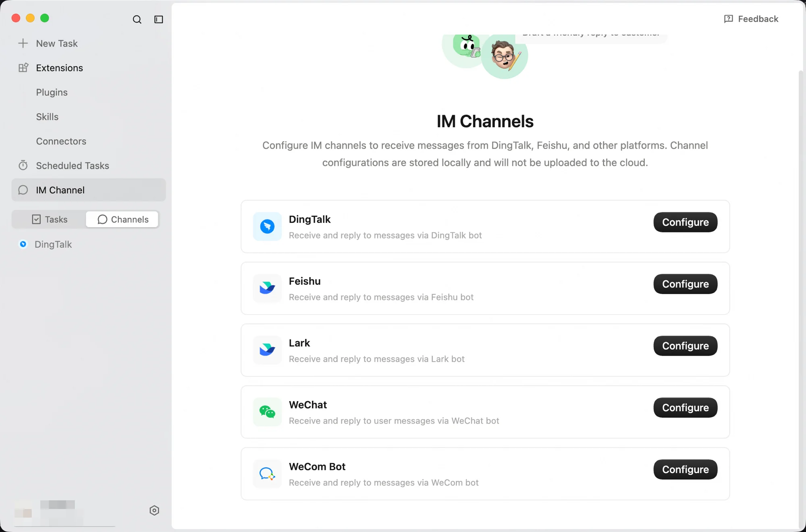The width and height of the screenshot is (806, 532).
Task: Click 'Receive and reply to messages via Lark bot'
Action: pos(377,359)
